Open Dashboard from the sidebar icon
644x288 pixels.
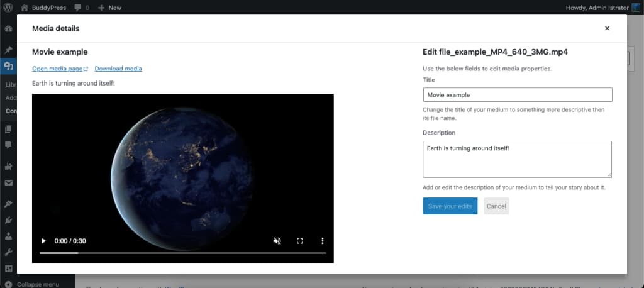pyautogui.click(x=8, y=29)
